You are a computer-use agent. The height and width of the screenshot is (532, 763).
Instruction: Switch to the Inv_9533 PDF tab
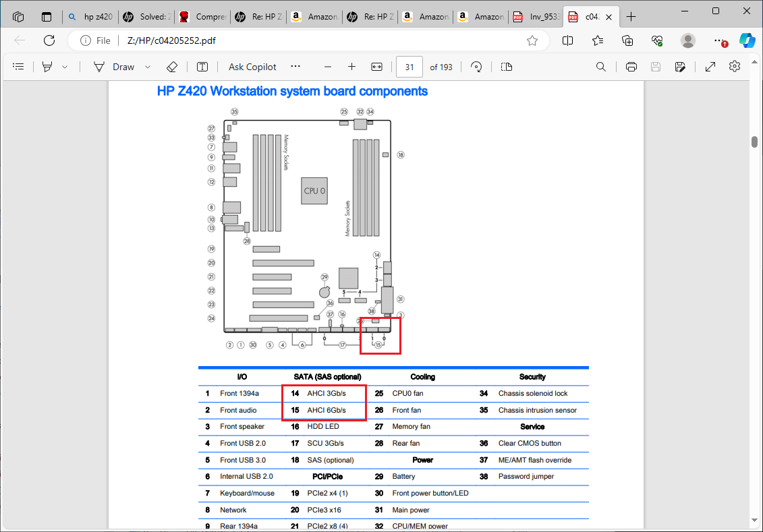537,17
